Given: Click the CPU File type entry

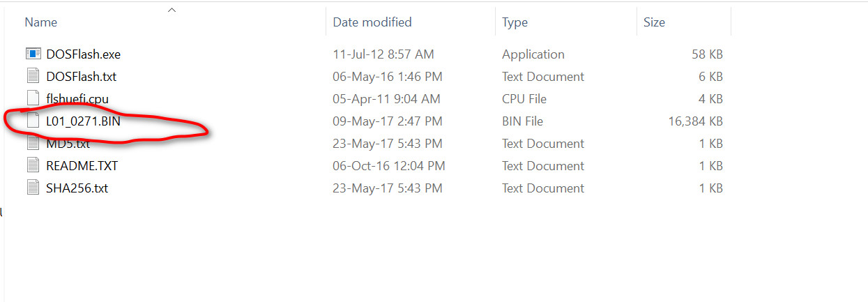Looking at the screenshot, I should tap(524, 99).
